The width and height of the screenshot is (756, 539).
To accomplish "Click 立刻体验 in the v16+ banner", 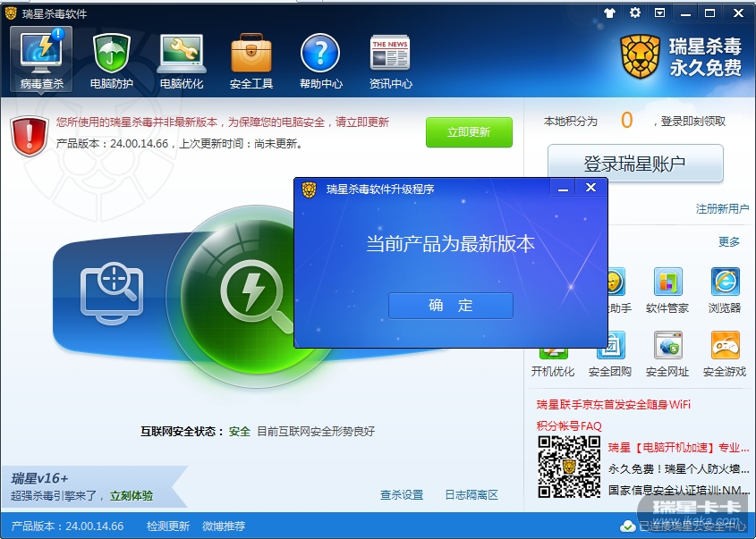I will [x=132, y=496].
